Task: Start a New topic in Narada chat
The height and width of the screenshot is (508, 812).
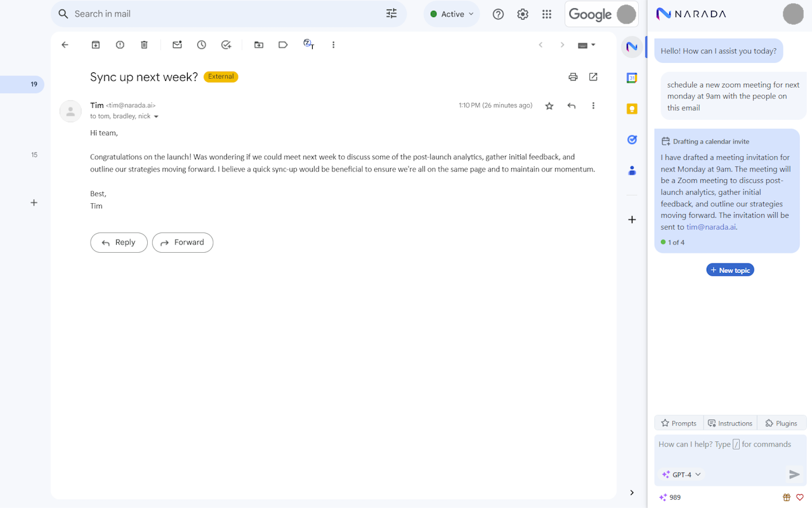Action: [x=730, y=269]
